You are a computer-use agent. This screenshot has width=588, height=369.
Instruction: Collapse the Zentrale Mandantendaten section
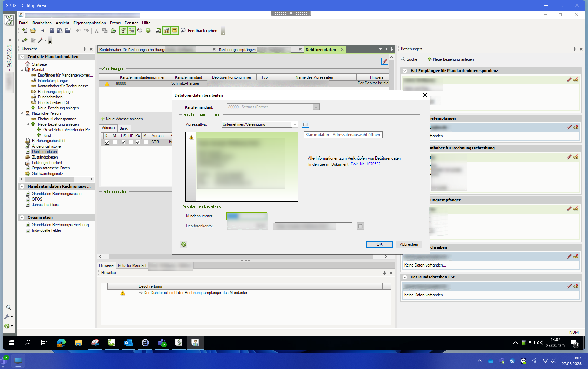tap(22, 57)
